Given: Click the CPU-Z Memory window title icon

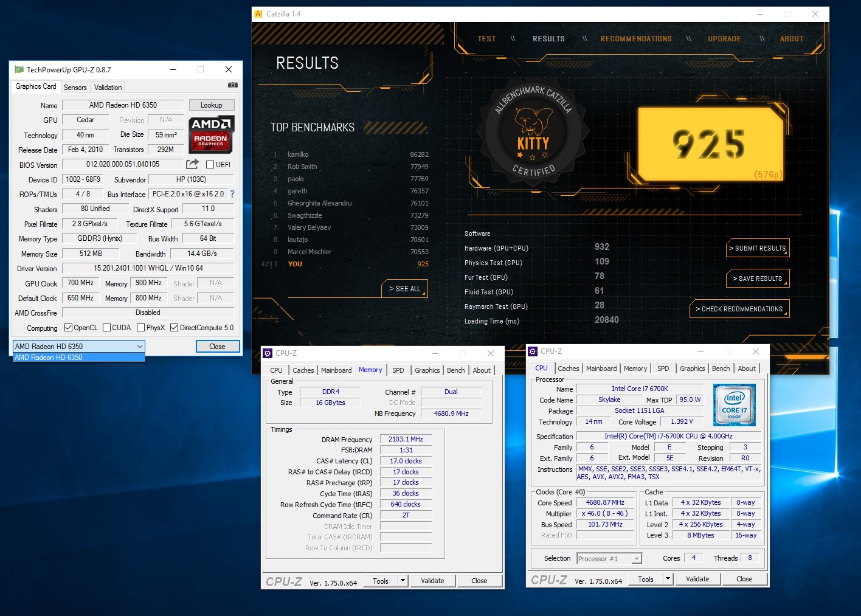Looking at the screenshot, I should click(268, 353).
